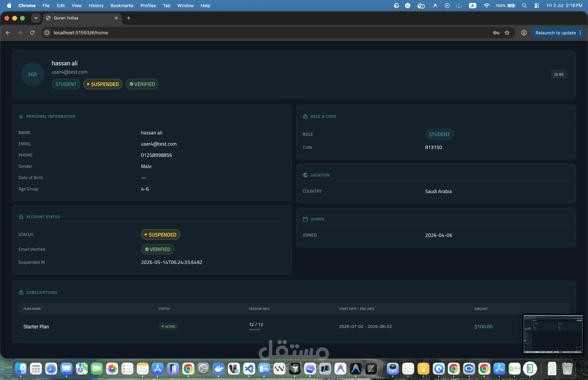This screenshot has width=588, height=380.
Task: Open System Settings from the Dock
Action: point(203,369)
